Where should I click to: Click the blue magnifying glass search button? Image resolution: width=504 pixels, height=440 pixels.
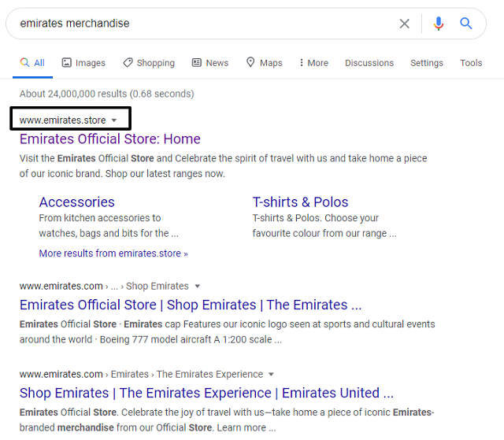[x=466, y=24]
